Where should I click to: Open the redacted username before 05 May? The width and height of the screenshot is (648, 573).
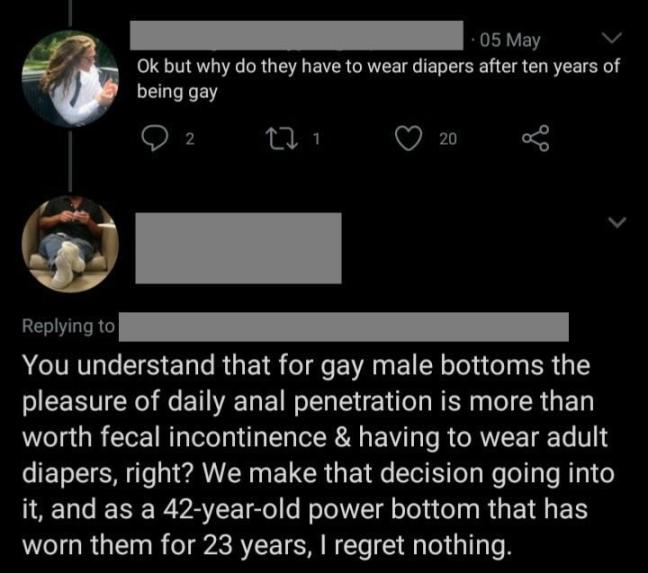[297, 35]
